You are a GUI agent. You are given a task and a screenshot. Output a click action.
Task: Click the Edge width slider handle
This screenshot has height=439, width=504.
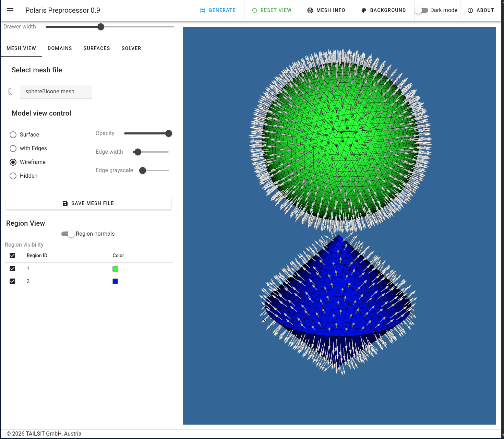138,152
